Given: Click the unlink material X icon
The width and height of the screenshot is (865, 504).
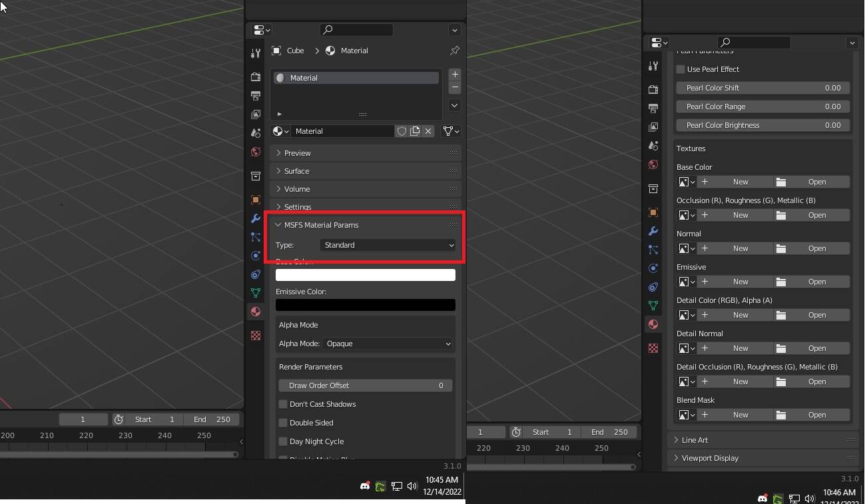Looking at the screenshot, I should (x=428, y=131).
